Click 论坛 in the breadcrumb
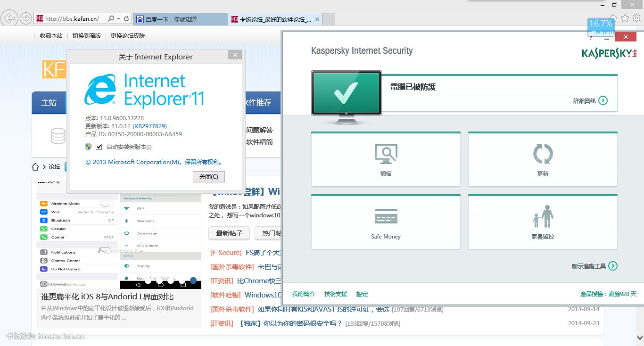The height and width of the screenshot is (346, 644). (x=54, y=167)
